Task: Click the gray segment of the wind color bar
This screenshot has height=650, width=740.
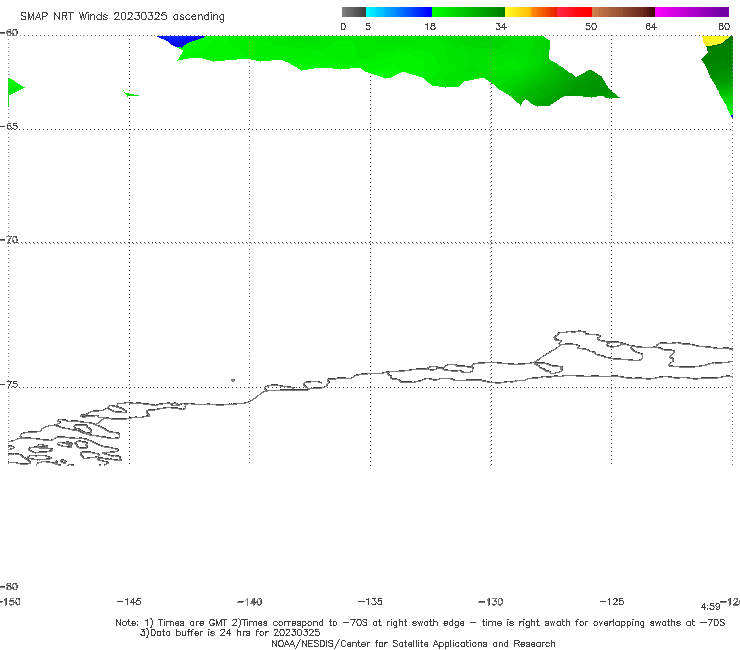Action: (354, 12)
